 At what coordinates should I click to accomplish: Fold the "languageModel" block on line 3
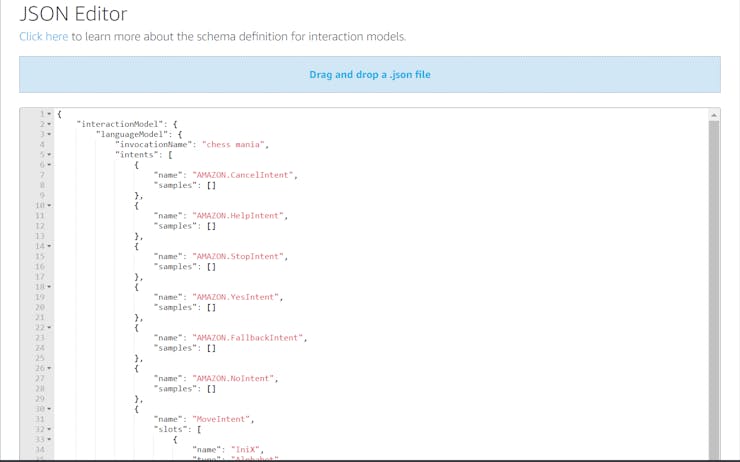click(x=49, y=134)
